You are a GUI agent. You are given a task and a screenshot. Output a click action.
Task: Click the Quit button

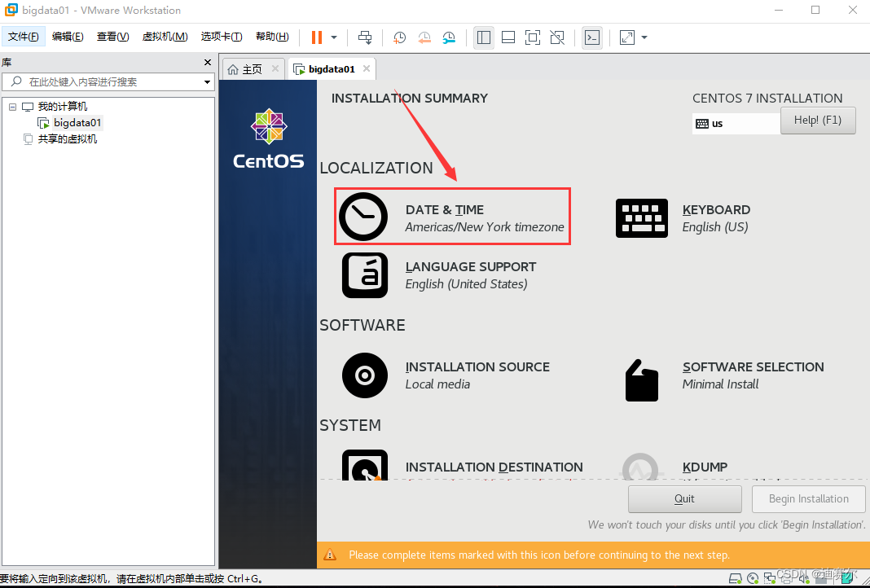pos(685,498)
